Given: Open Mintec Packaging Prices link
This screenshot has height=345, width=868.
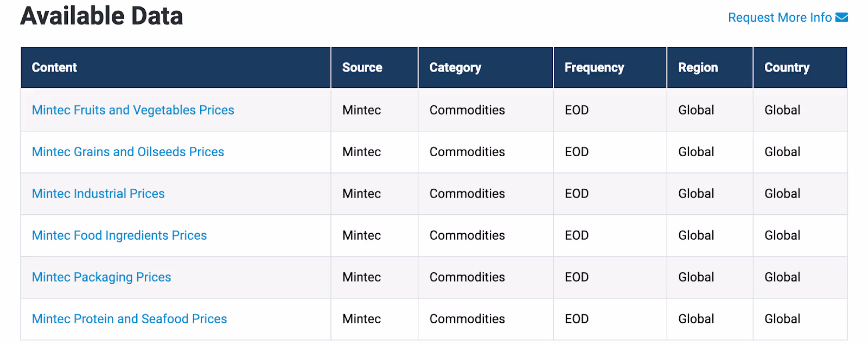Looking at the screenshot, I should click(x=101, y=277).
